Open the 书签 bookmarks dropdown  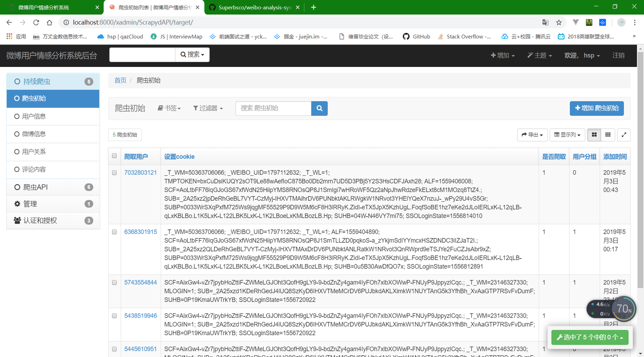coord(169,108)
